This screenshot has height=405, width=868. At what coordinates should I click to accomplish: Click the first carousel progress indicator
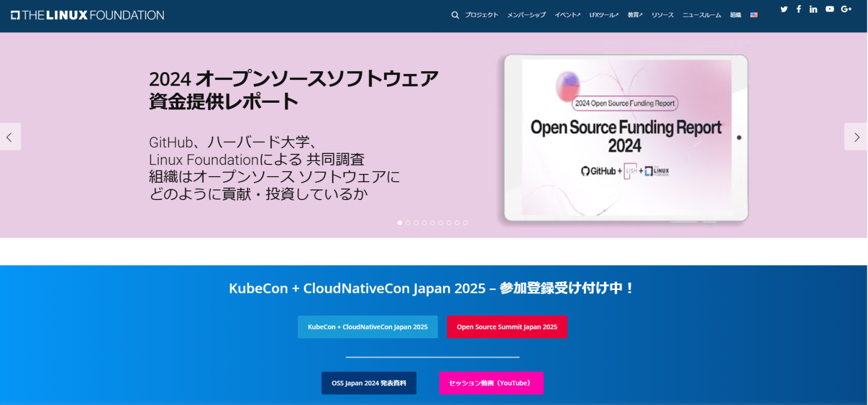pyautogui.click(x=399, y=223)
